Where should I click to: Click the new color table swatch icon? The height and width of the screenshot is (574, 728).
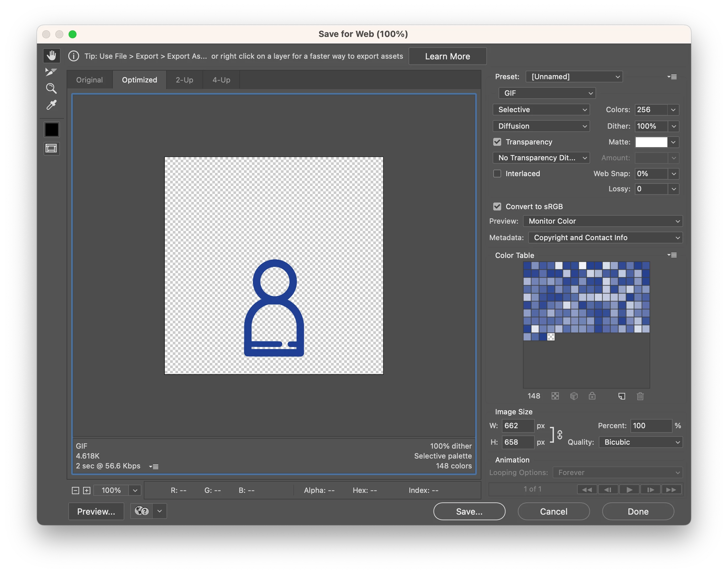coord(622,396)
